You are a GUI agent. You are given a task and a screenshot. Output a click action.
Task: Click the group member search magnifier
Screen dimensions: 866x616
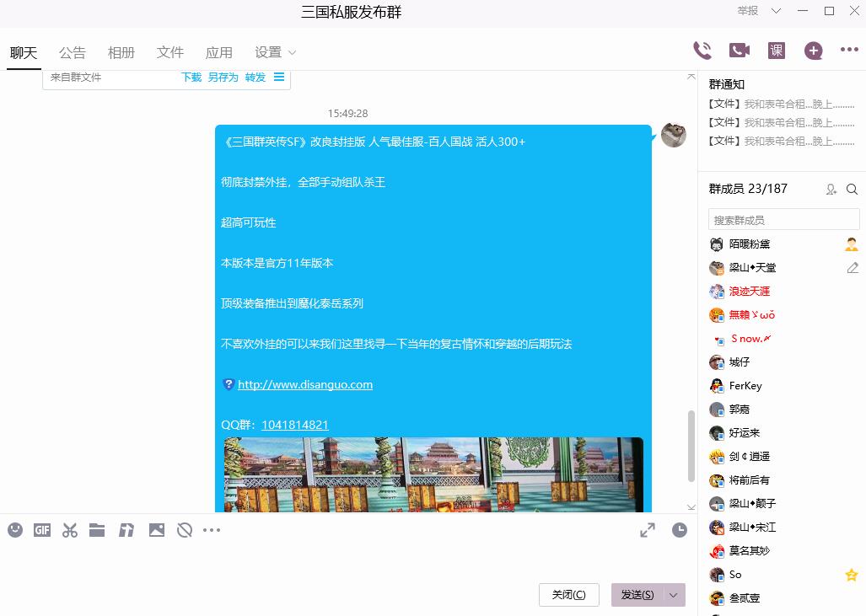(x=853, y=190)
